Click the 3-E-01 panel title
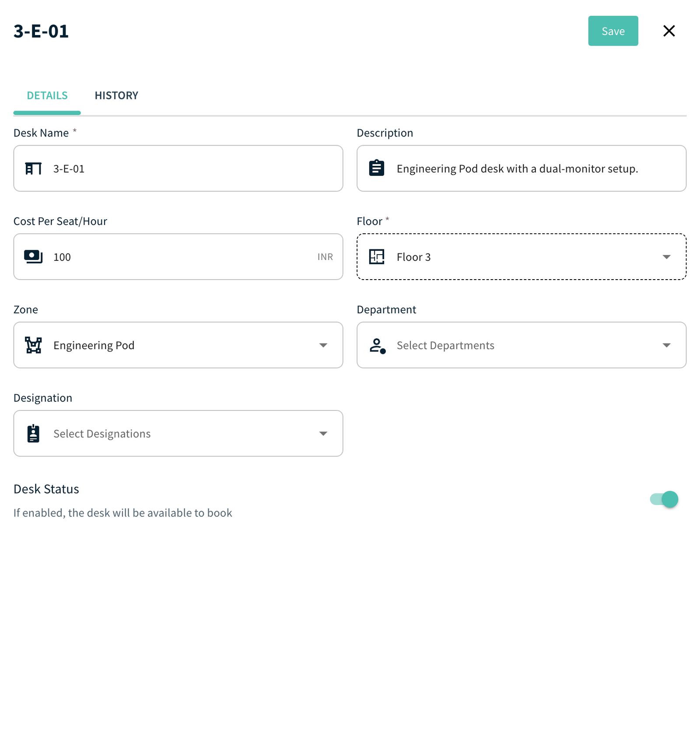This screenshot has width=700, height=750. (41, 31)
